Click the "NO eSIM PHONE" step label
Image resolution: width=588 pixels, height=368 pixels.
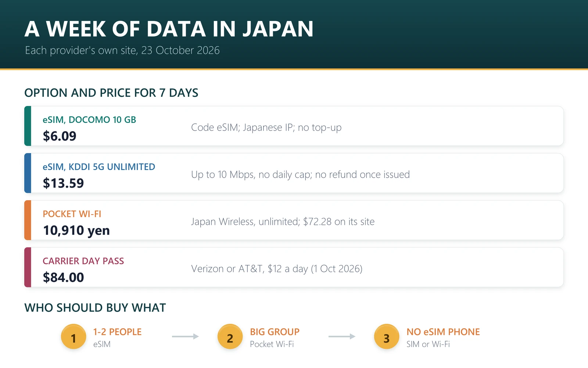point(443,332)
